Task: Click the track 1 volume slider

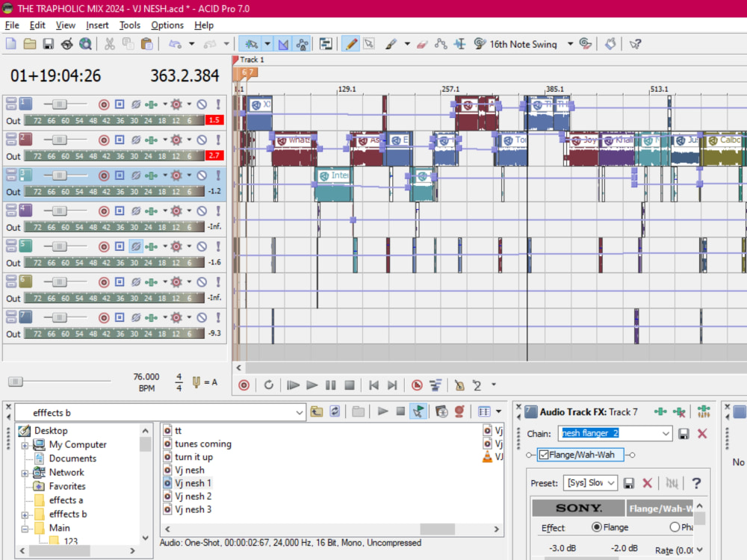Action: pos(59,105)
